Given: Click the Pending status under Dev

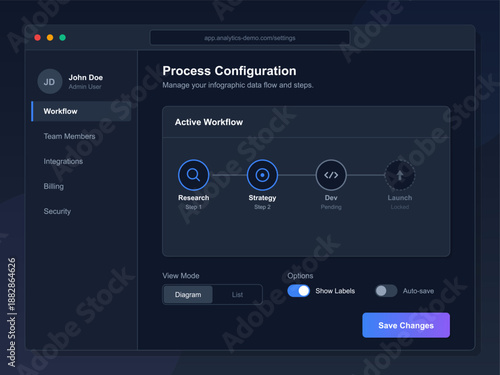Looking at the screenshot, I should pos(331,207).
